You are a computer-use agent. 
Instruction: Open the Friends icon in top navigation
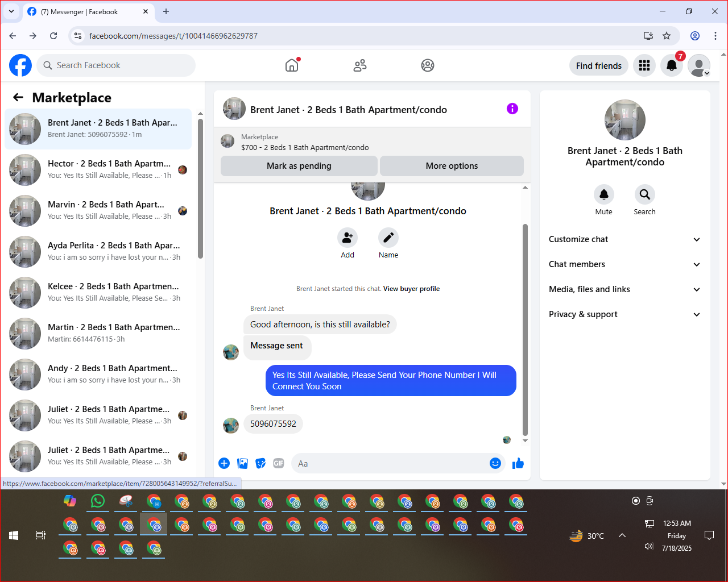pos(360,65)
